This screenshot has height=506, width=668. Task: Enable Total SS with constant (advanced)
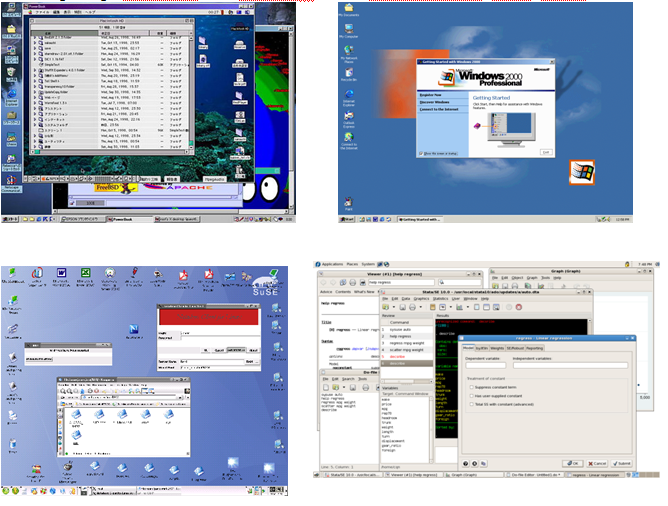point(471,404)
